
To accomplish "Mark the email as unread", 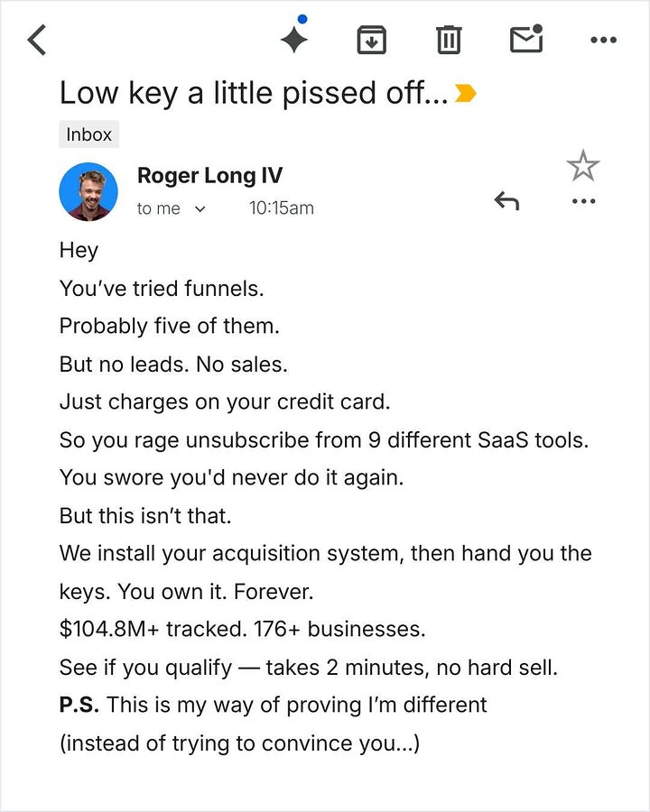I will tap(526, 38).
